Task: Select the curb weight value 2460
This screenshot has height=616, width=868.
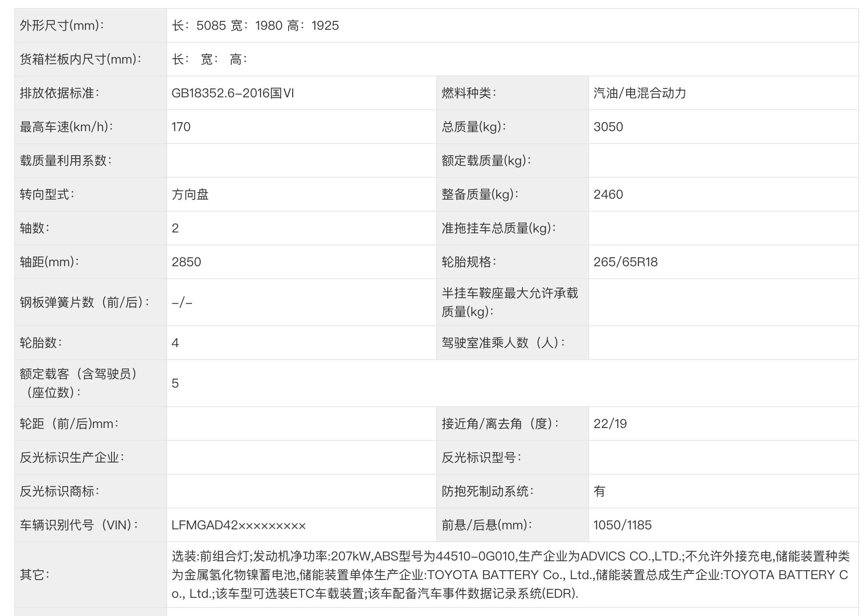Action: pyautogui.click(x=608, y=194)
